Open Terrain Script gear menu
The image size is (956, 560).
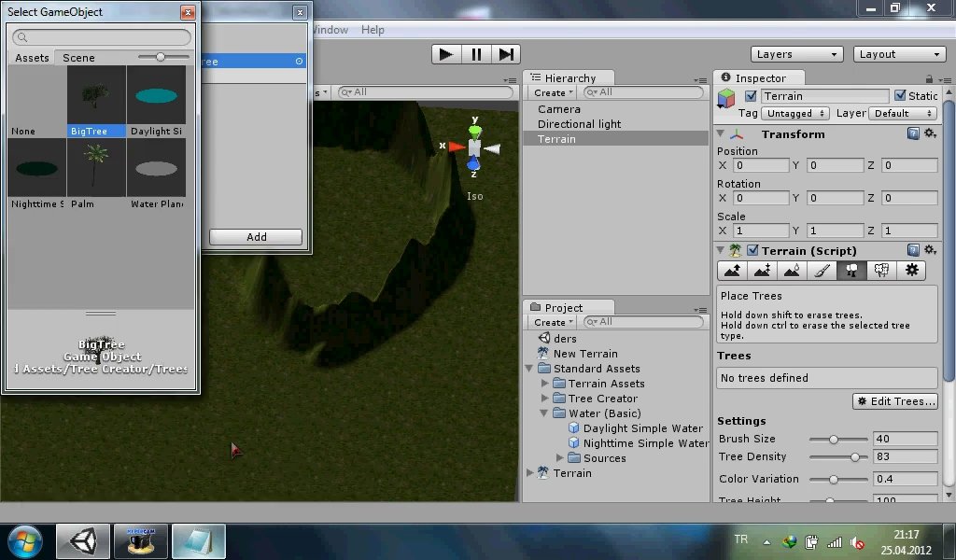(931, 249)
